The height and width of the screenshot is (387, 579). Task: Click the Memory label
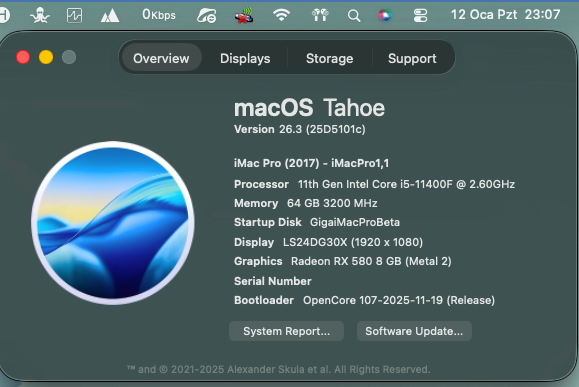pyautogui.click(x=256, y=203)
